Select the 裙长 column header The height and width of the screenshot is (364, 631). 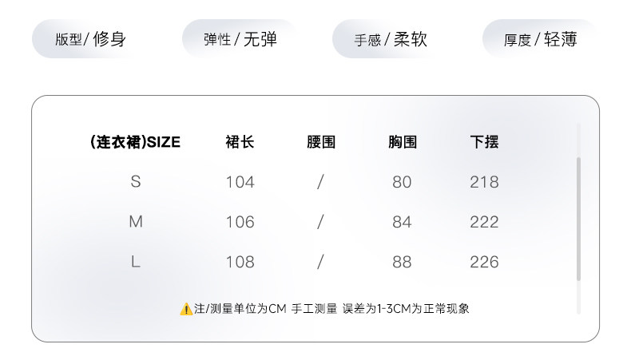(x=240, y=143)
